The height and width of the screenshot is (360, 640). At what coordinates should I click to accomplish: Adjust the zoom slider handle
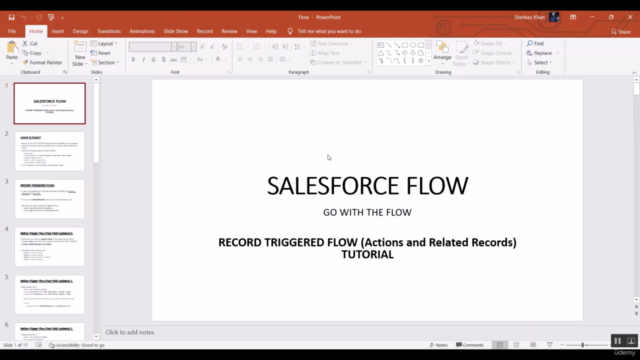click(582, 345)
